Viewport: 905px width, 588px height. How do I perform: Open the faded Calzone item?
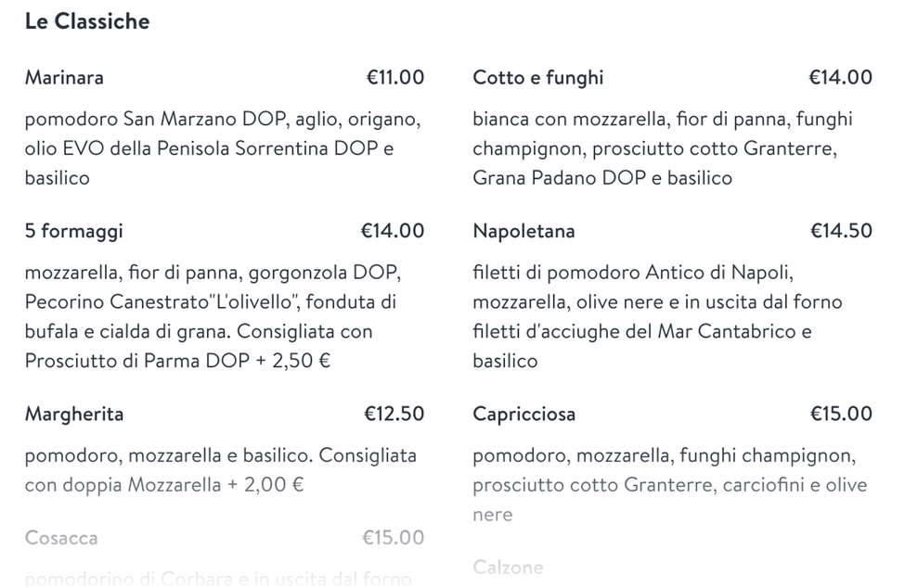click(x=508, y=568)
